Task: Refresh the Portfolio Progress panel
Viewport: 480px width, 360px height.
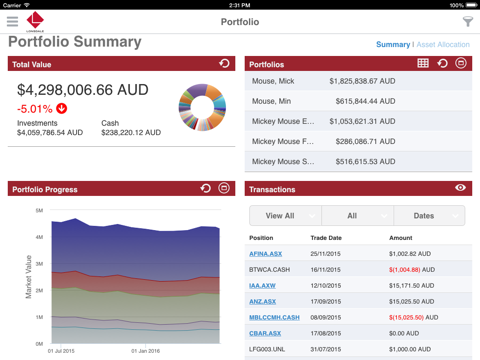Action: pyautogui.click(x=206, y=188)
